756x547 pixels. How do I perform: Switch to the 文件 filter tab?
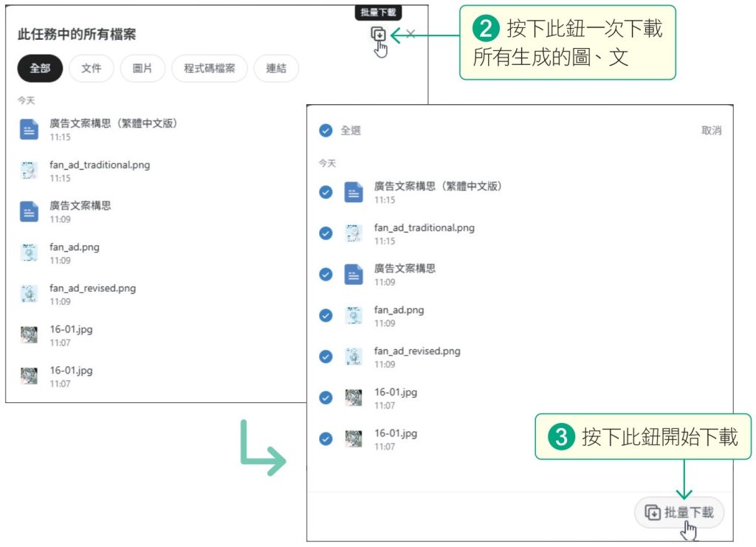[x=92, y=68]
